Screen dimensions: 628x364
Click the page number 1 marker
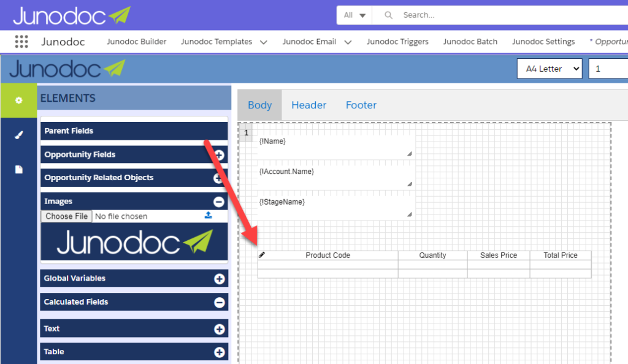coord(247,133)
